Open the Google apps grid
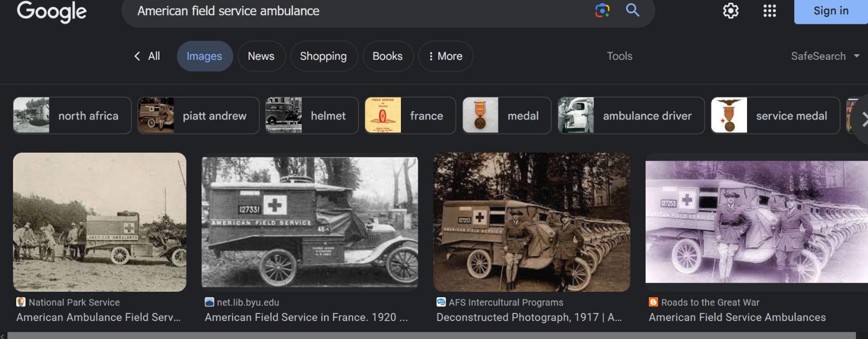Viewport: 868px width, 339px height. (x=769, y=11)
